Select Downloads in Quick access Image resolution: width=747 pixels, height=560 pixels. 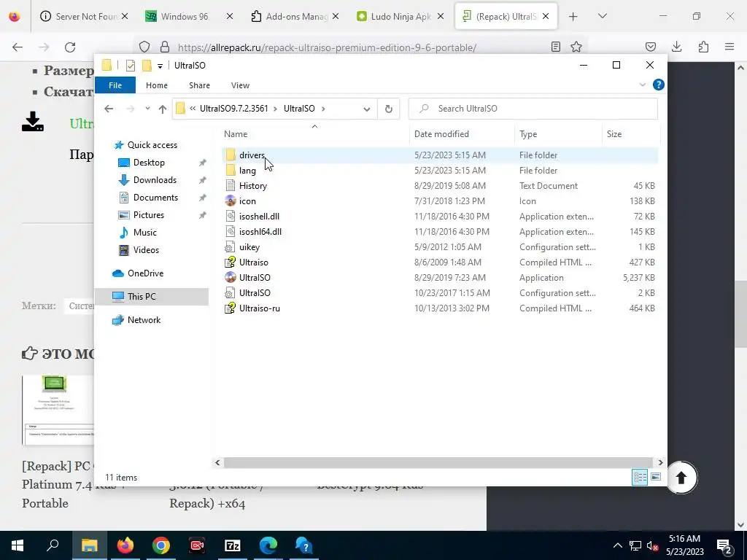(x=155, y=180)
